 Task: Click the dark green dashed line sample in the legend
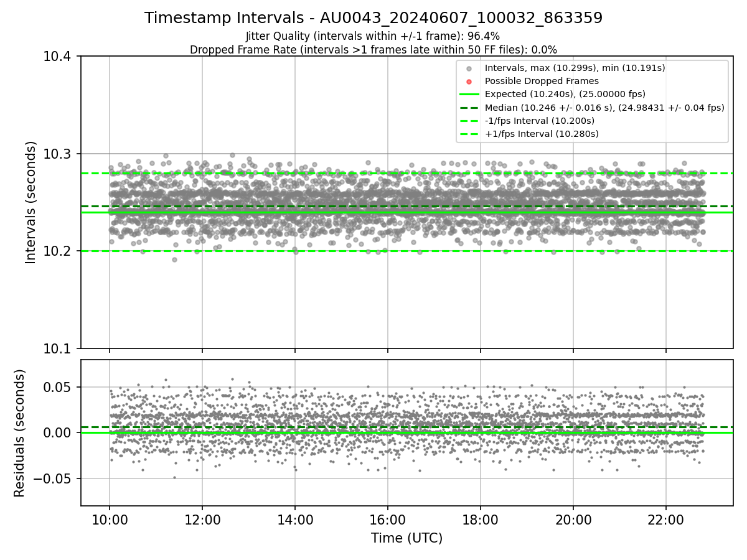[x=469, y=108]
